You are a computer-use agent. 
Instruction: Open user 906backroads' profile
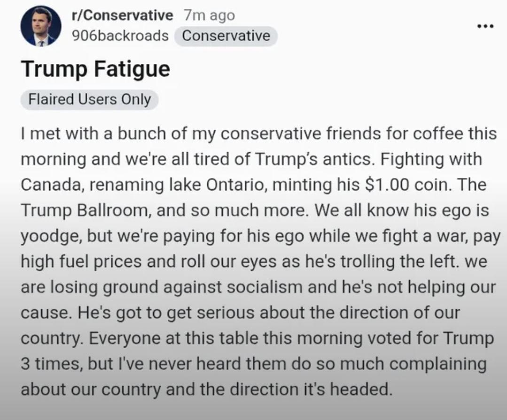(x=120, y=36)
